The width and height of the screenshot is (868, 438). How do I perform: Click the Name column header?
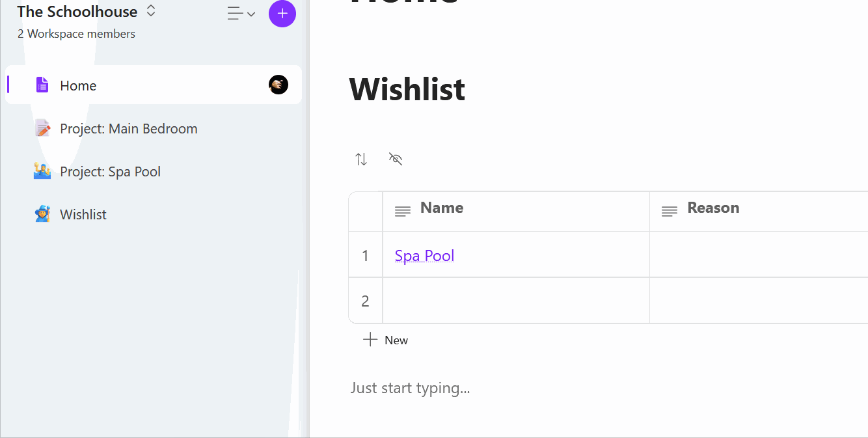pyautogui.click(x=442, y=208)
